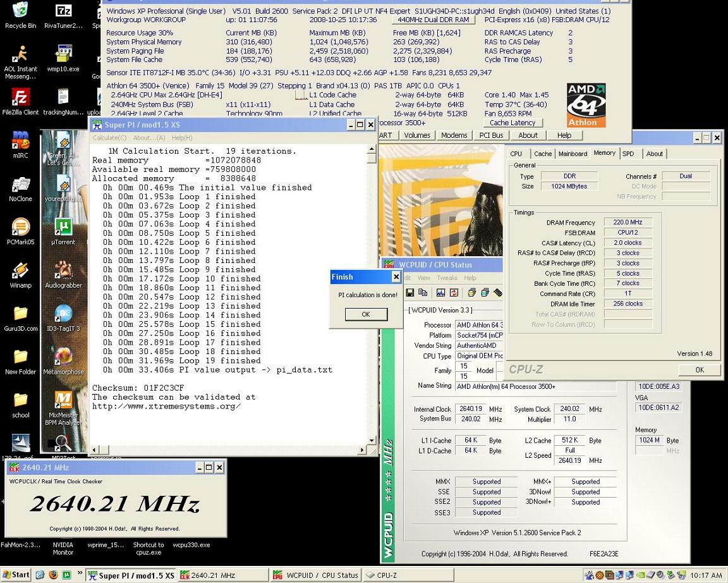Open View menu in WCPUID window
This screenshot has height=583, width=728.
[424, 278]
